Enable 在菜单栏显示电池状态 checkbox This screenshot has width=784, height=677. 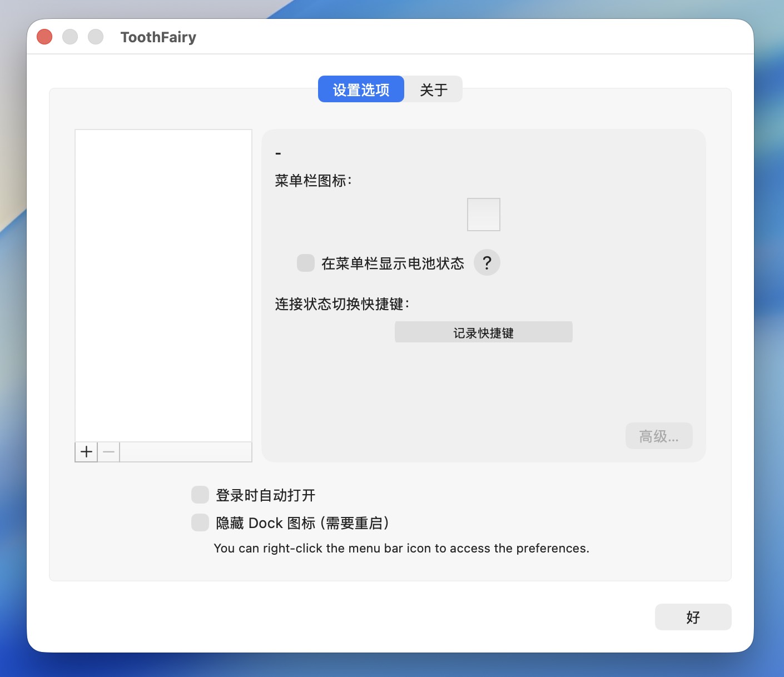tap(306, 263)
